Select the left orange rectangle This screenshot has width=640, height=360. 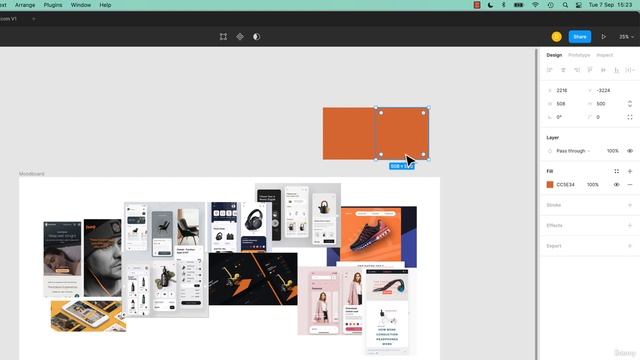[x=349, y=133]
